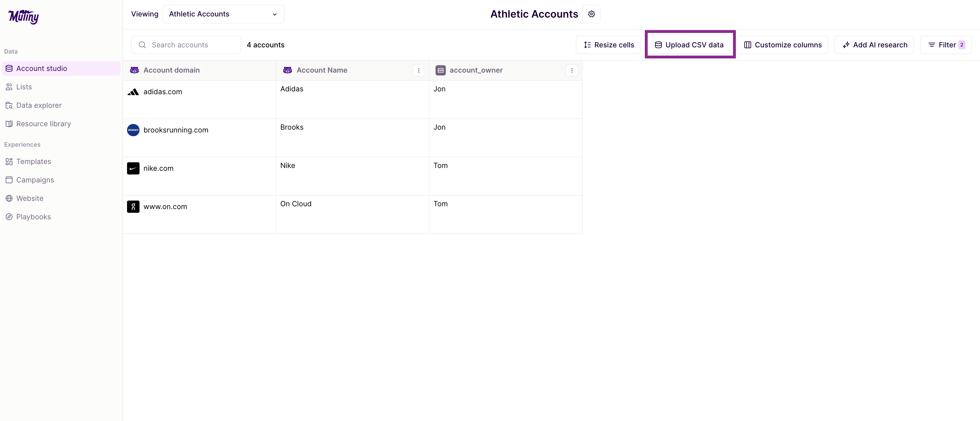Click the CSV icon in account_owner header

tap(441, 70)
